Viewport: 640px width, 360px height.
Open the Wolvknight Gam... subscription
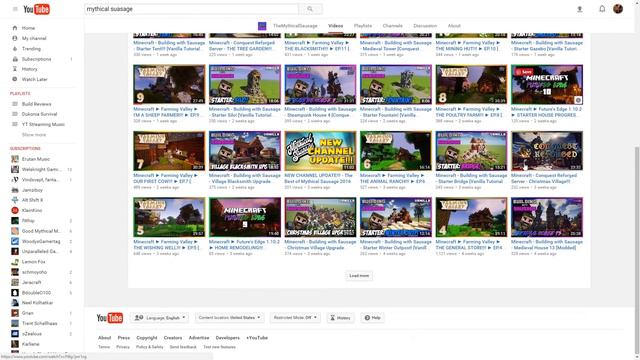42,169
